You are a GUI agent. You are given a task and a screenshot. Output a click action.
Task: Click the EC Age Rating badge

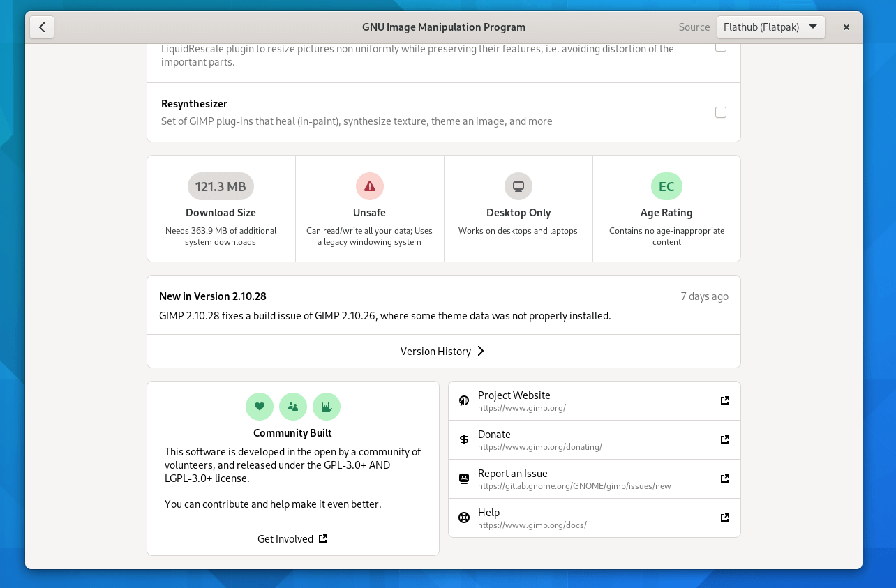pos(666,186)
